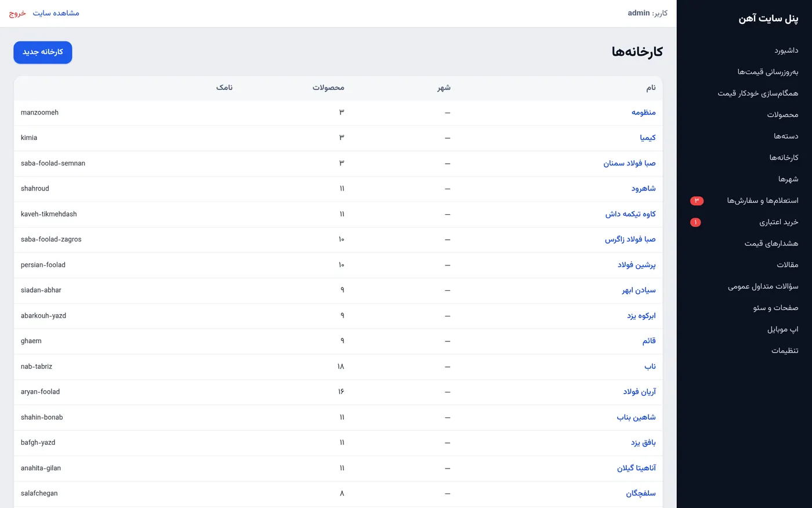Open the کیمیا factory link

pos(648,138)
